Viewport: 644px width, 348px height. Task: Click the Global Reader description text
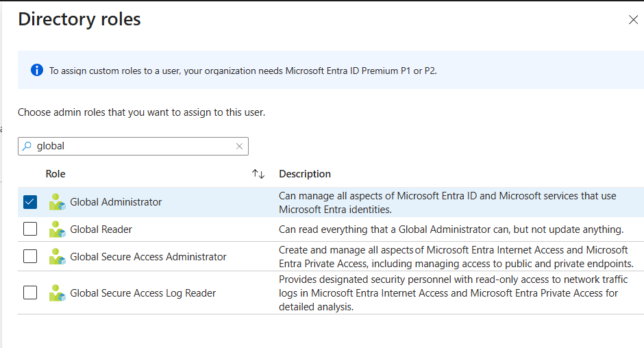point(451,229)
